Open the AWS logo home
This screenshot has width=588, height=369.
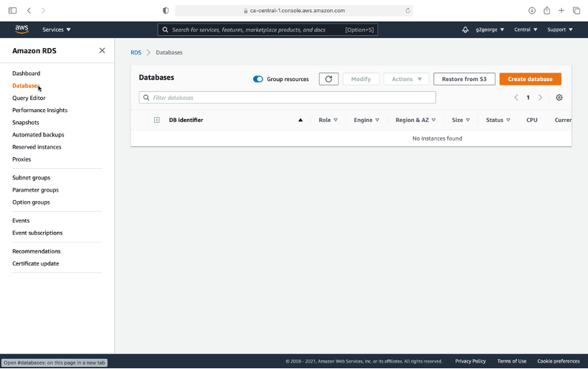(22, 29)
